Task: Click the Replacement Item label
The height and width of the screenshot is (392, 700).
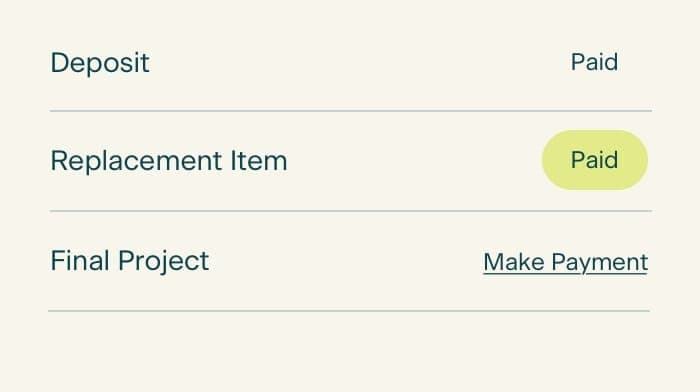Action: click(x=169, y=161)
